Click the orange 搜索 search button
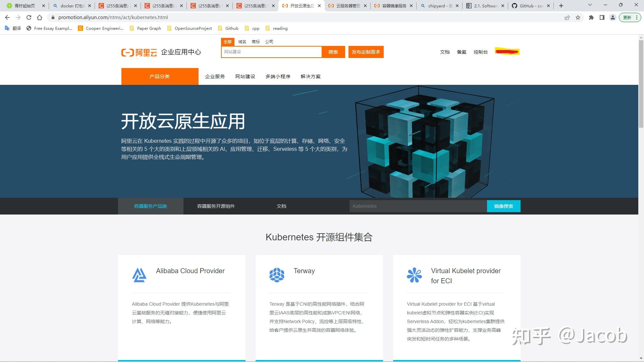Image resolution: width=644 pixels, height=362 pixels. click(x=333, y=52)
